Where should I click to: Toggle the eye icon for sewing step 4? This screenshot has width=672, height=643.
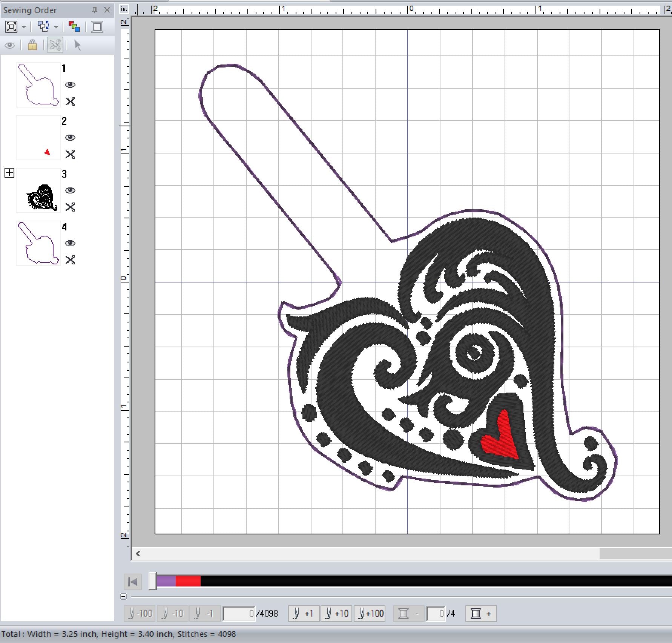pos(70,243)
